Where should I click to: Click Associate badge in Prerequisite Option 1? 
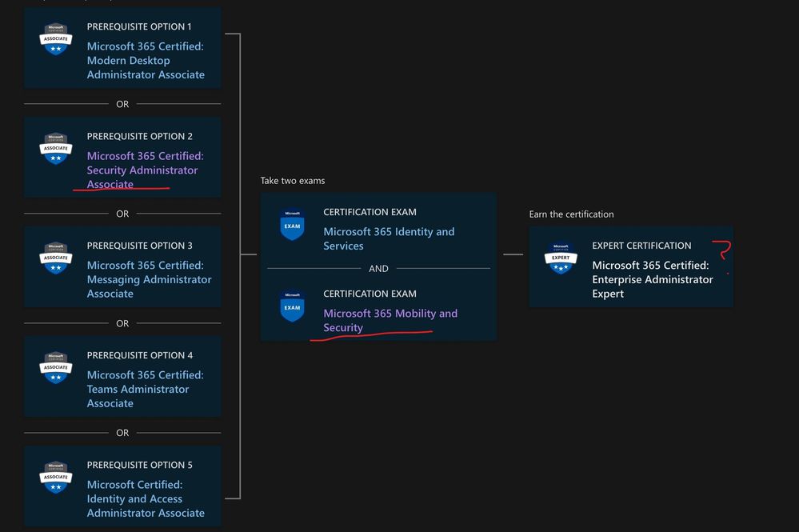[55, 38]
